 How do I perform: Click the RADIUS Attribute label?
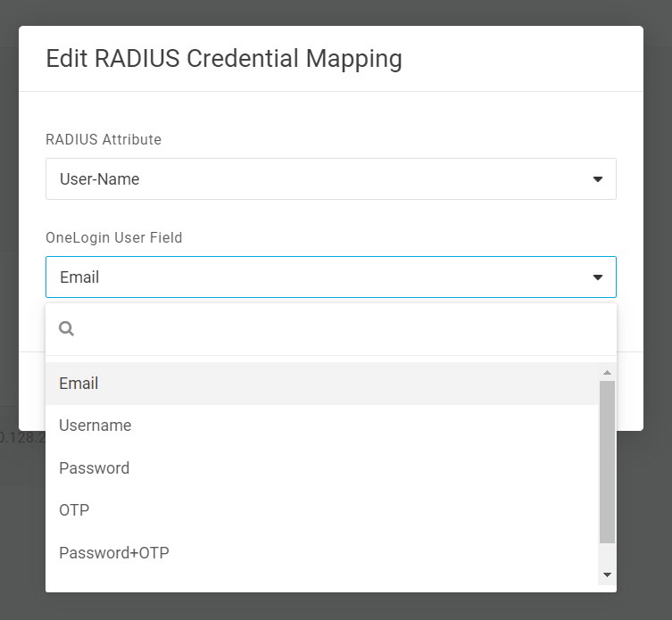coord(104,139)
